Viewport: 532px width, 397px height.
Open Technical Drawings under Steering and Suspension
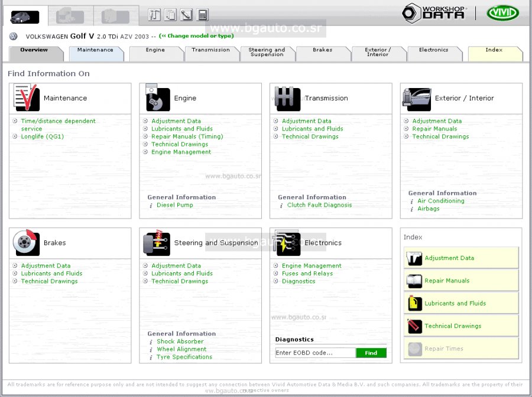coord(180,281)
